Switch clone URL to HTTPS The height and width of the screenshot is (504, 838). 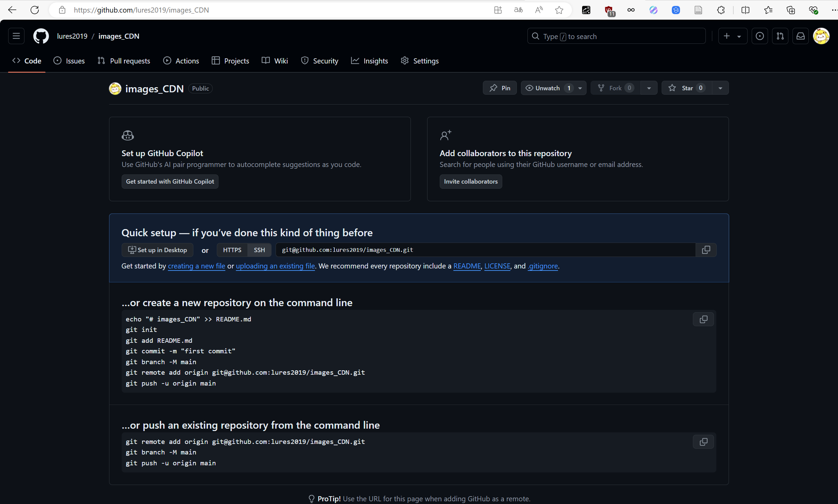(x=232, y=250)
